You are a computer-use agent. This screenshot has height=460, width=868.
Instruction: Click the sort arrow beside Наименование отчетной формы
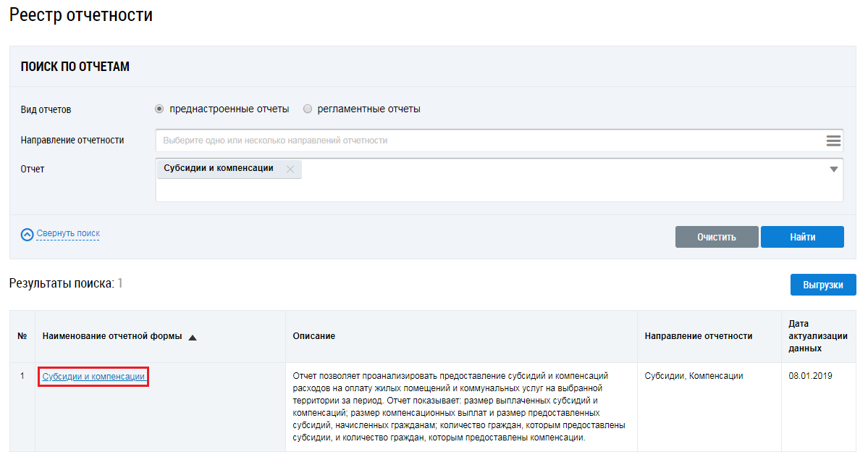(x=193, y=337)
